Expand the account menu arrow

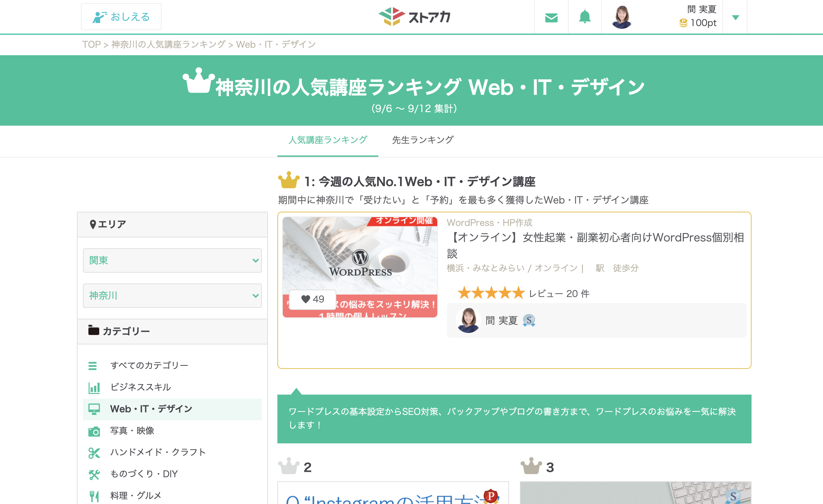pos(735,17)
